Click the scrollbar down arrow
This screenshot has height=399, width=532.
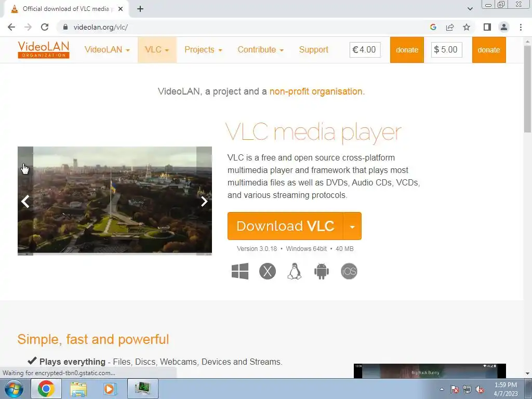point(528,374)
